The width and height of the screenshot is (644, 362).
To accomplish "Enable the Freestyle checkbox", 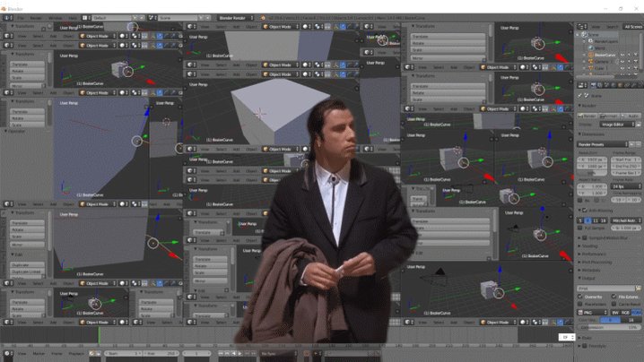I will pos(585,346).
